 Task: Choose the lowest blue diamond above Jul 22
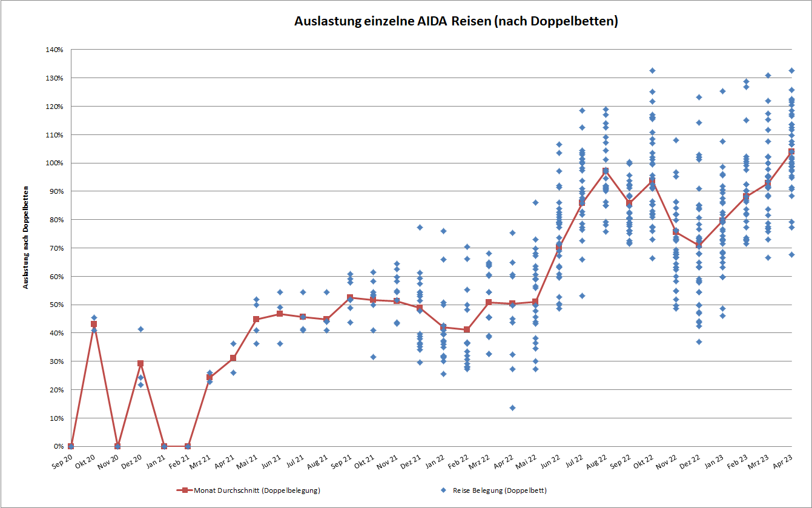(x=583, y=295)
